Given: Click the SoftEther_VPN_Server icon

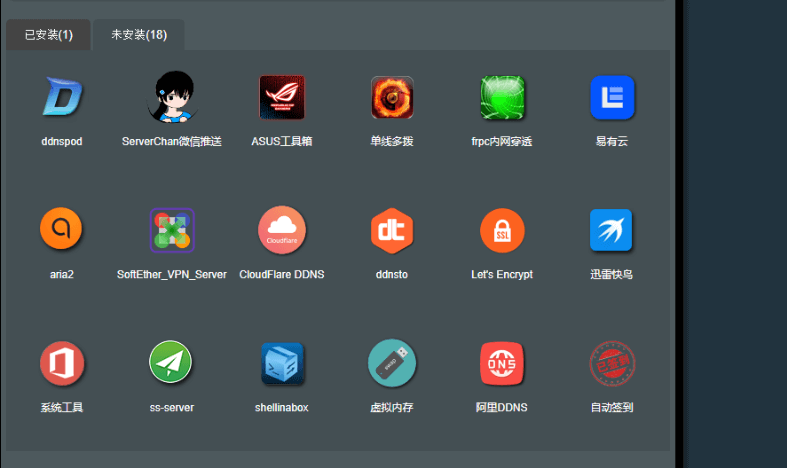Looking at the screenshot, I should 172,230.
